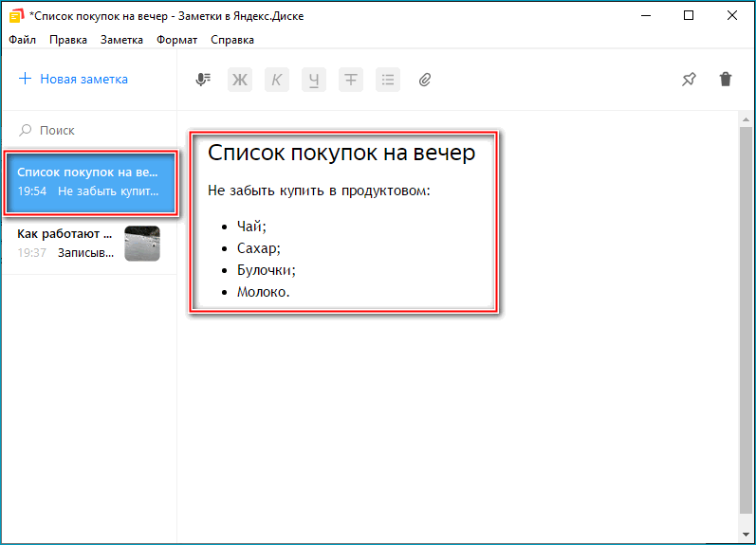Click the thumbnail image of second note
Image resolution: width=756 pixels, height=545 pixels.
click(142, 244)
